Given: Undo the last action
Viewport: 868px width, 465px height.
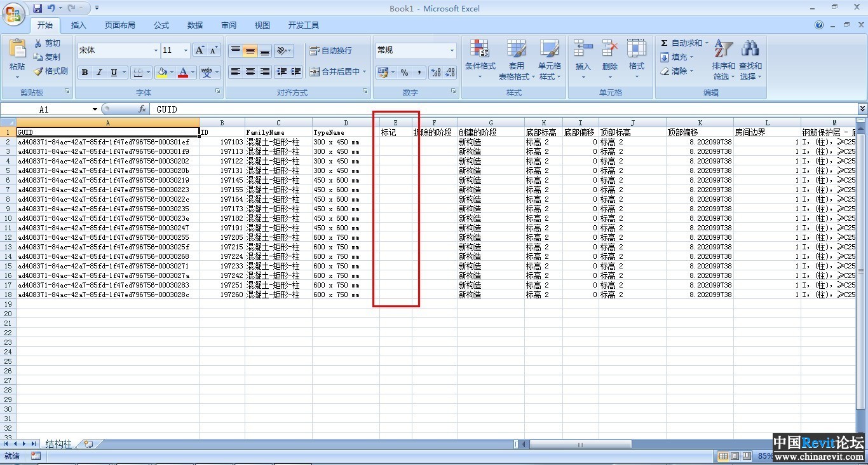Looking at the screenshot, I should click(51, 8).
